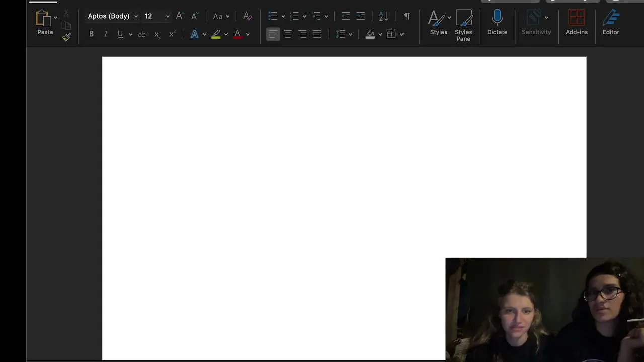Open the Styles Pane

tap(463, 25)
